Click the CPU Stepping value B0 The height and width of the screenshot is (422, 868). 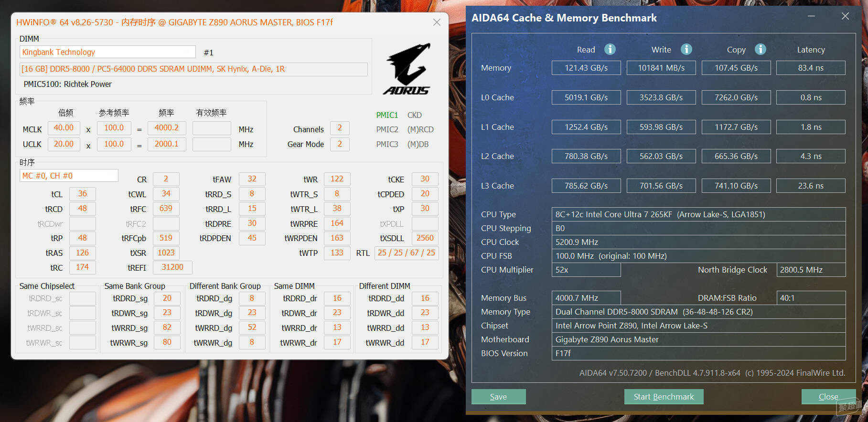698,228
